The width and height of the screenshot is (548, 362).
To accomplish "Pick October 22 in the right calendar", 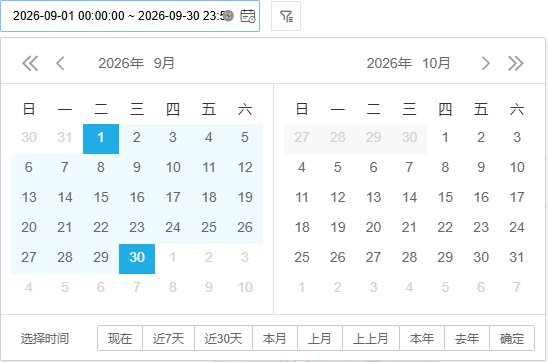I will tap(445, 227).
